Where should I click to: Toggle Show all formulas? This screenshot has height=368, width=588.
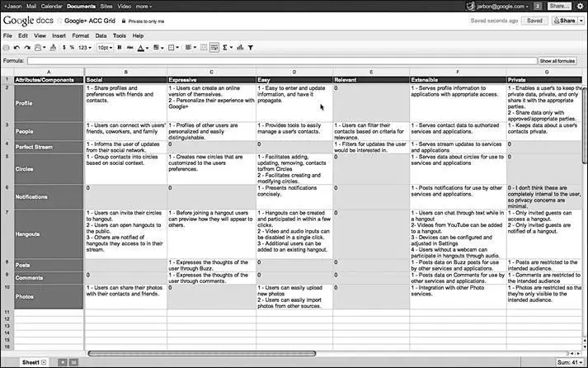[559, 61]
